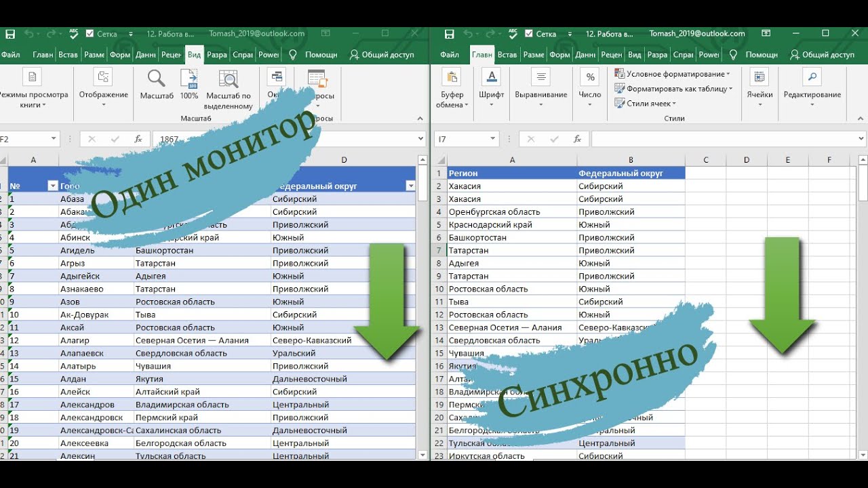Screen dimensions: 868x488
Task: Expand Name Box dropdown showing I7
Action: (x=492, y=139)
